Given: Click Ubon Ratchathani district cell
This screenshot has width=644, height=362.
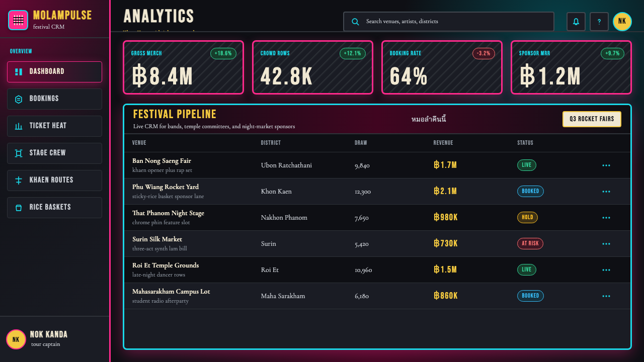Looking at the screenshot, I should pyautogui.click(x=286, y=165).
